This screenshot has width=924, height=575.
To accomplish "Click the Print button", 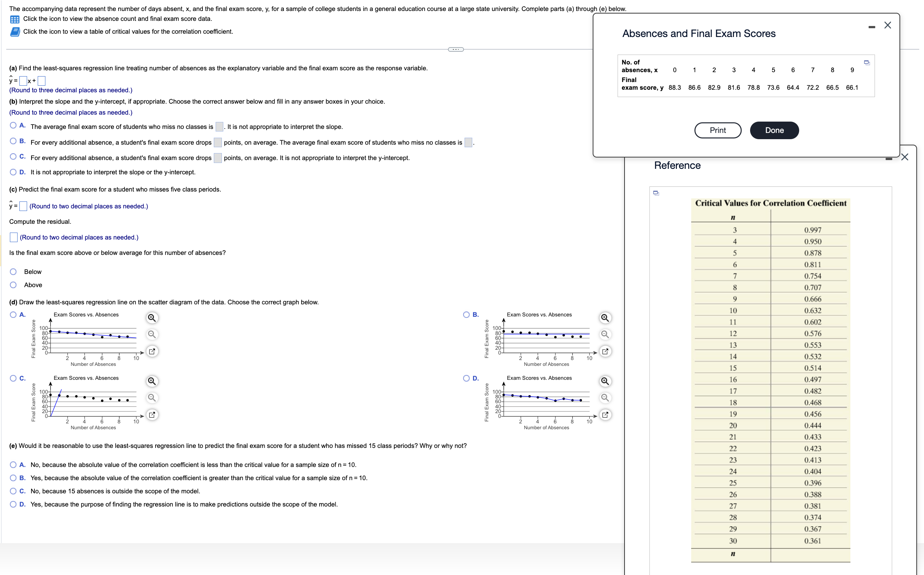I will [x=718, y=130].
